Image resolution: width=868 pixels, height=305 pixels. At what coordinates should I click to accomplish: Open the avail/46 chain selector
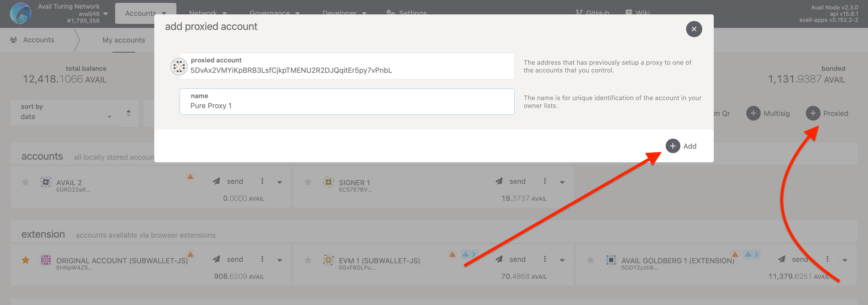tap(92, 14)
